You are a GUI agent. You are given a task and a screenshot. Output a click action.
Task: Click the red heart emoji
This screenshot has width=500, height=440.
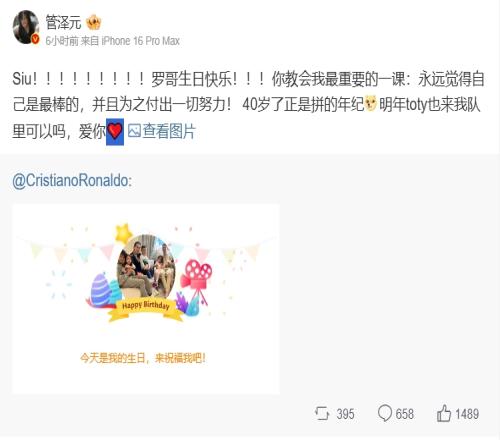point(115,132)
